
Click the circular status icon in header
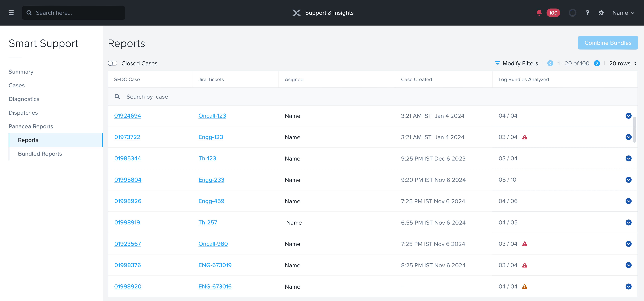pos(572,13)
